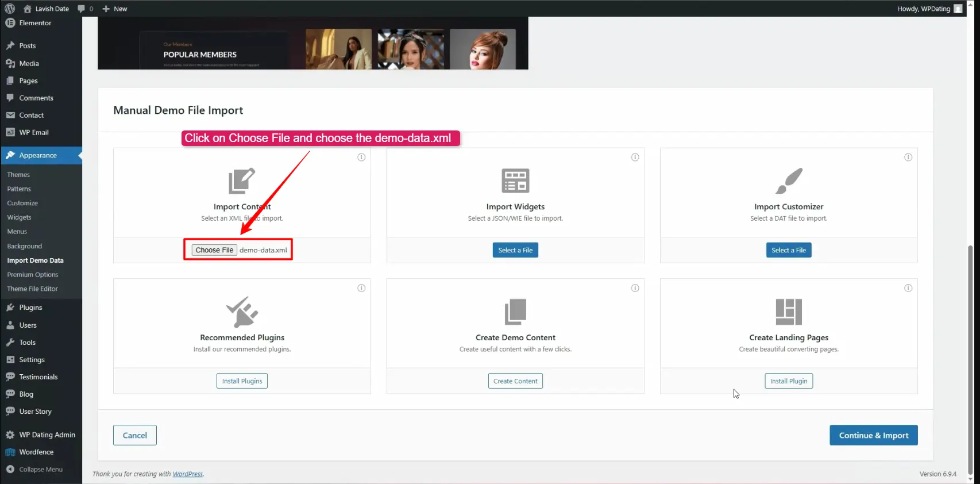Expand the Plugins sidebar menu
980x484 pixels.
[x=30, y=308]
